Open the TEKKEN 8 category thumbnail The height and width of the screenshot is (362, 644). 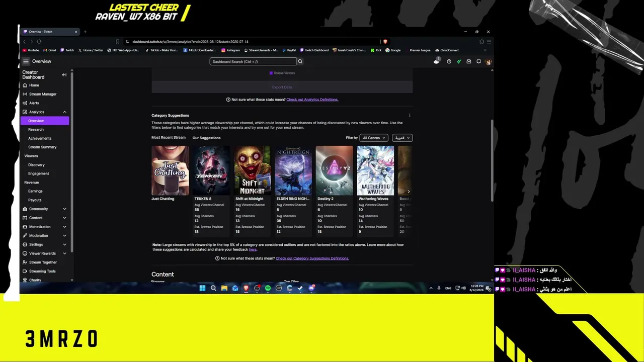211,170
